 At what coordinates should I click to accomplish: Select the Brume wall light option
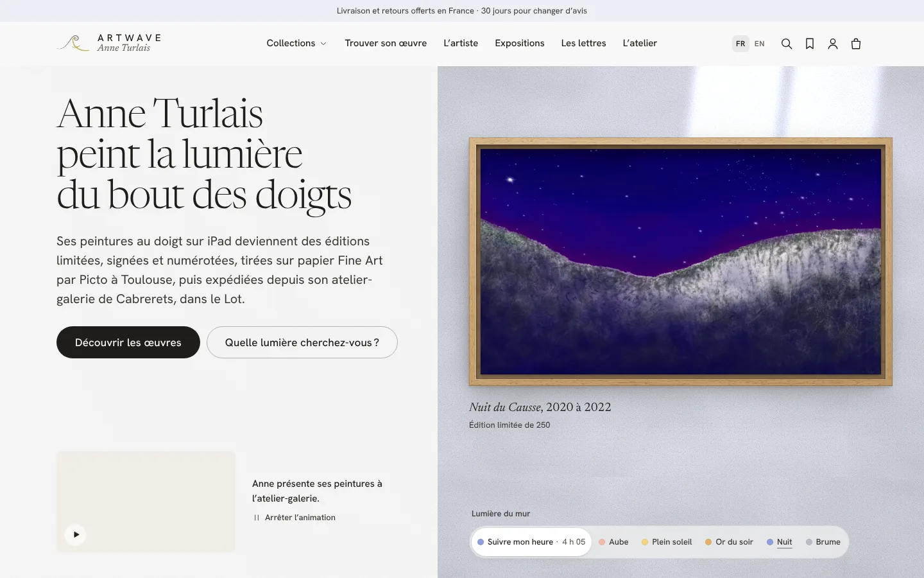[x=823, y=542]
